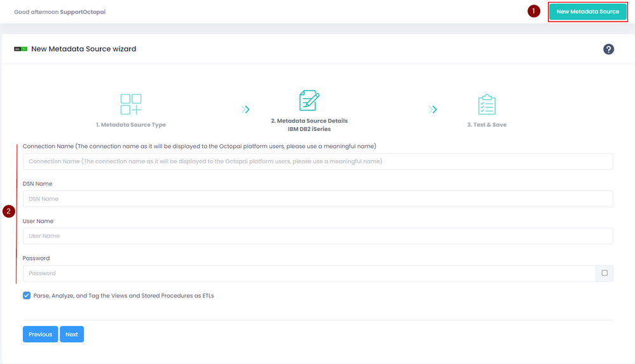Open the help question mark icon
The image size is (635, 364).
click(608, 49)
